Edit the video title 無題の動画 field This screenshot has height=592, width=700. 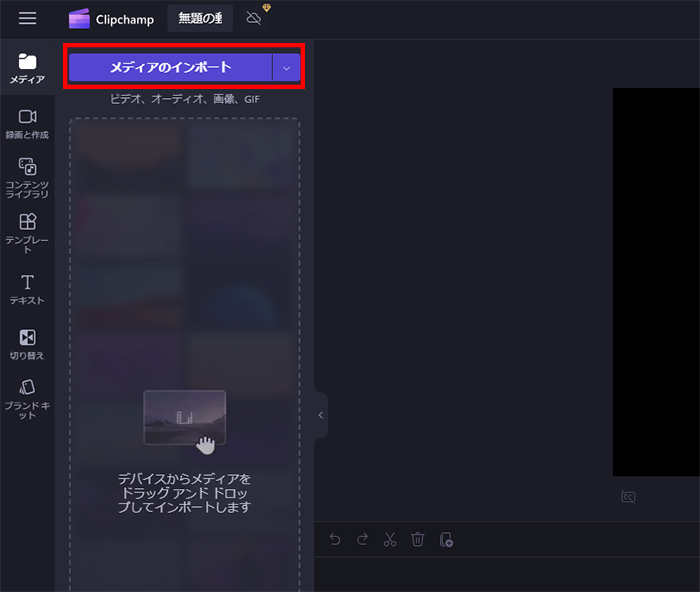click(x=200, y=18)
